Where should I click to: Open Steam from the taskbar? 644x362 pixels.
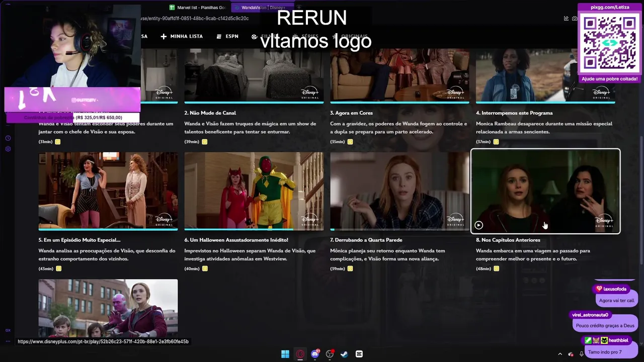click(x=344, y=354)
